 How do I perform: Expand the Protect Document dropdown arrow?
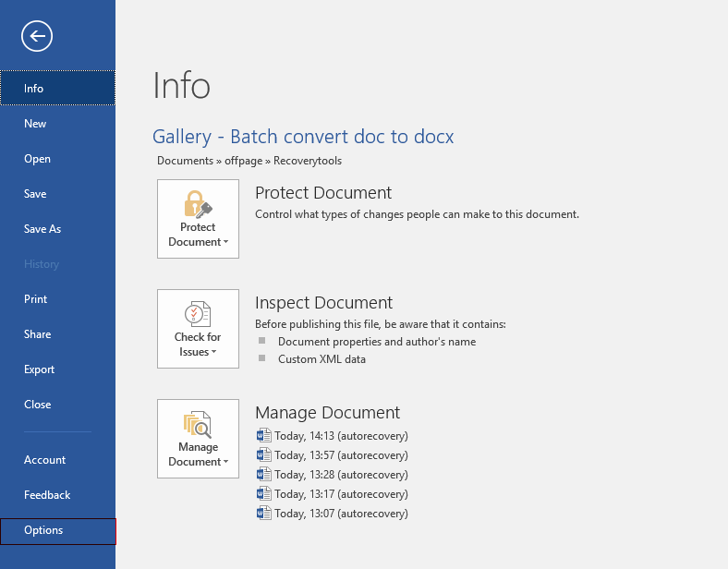click(226, 242)
